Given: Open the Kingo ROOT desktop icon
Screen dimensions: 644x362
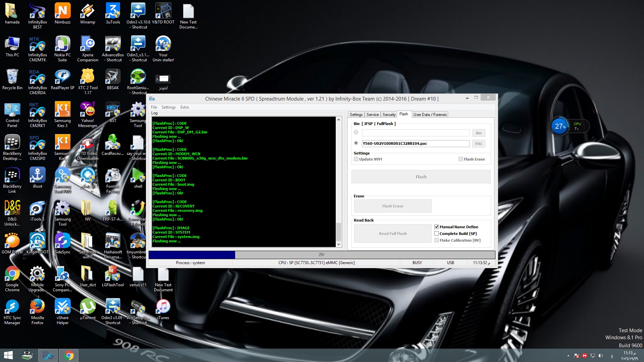Looking at the screenshot, I should coord(37,244).
